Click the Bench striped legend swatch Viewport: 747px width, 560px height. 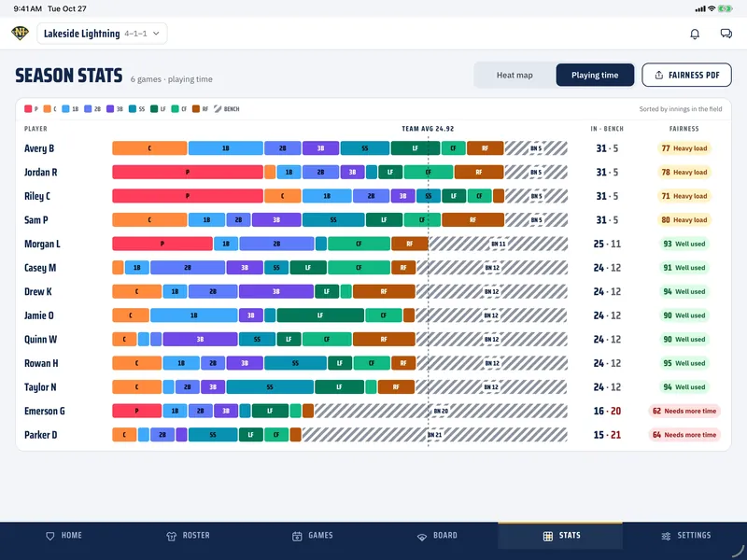(x=218, y=109)
